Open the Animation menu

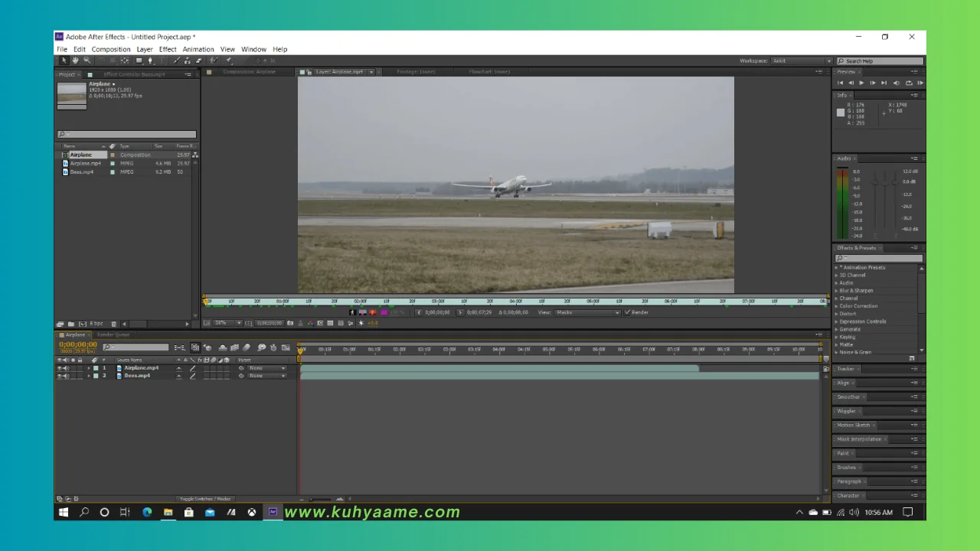198,49
